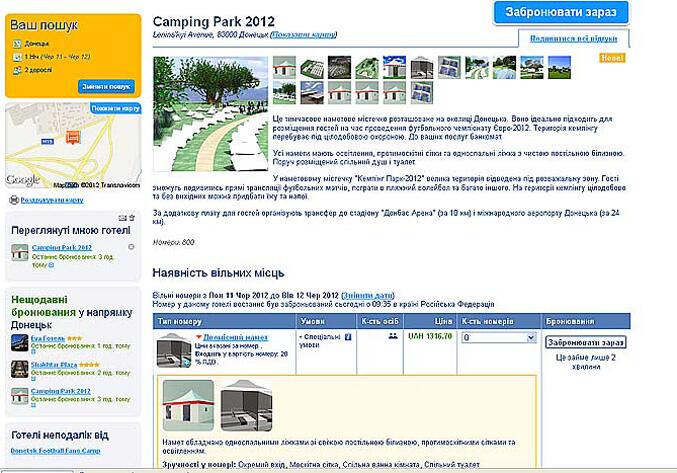Click the two-person occupancy icon in table
This screenshot has height=473, width=677.
[393, 336]
